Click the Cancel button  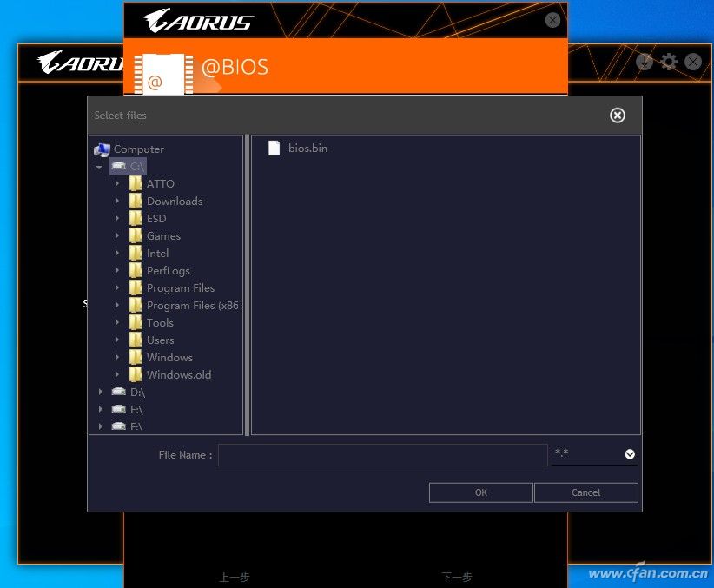[x=585, y=492]
